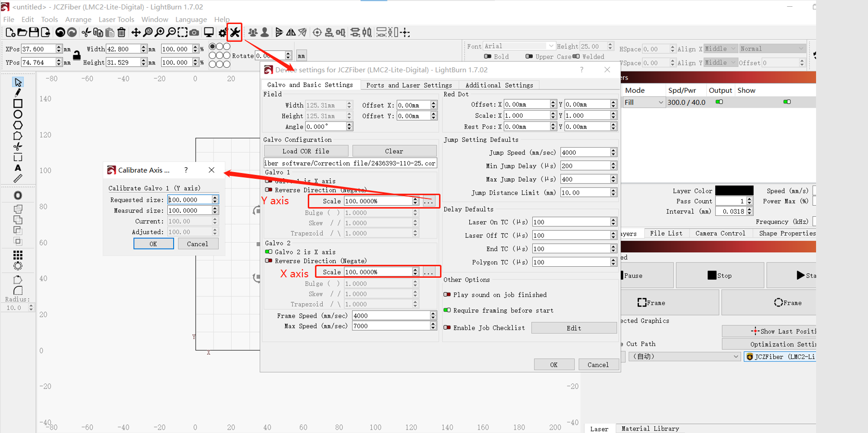Select the Cut Shapes scissors tool
868x433 pixels.
click(18, 147)
